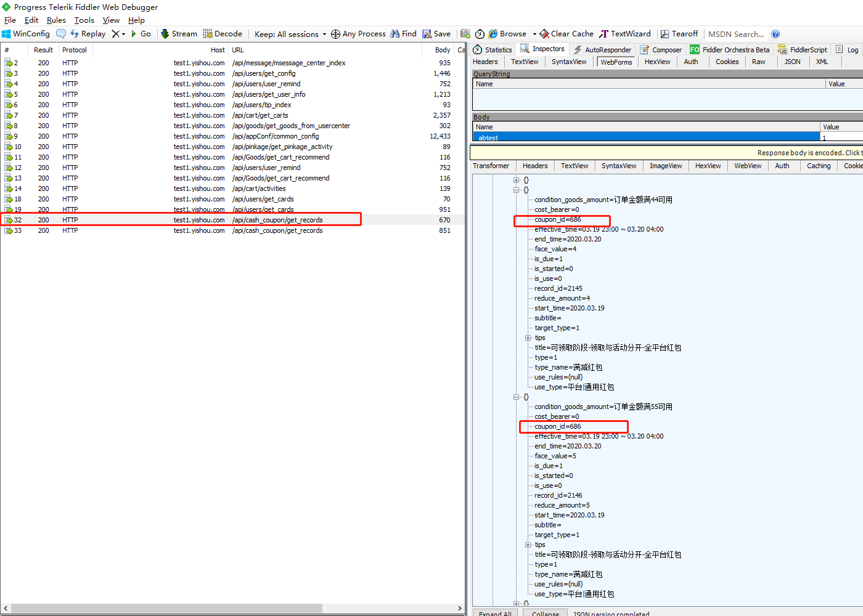
Task: Click Tearoff in the toolbar
Action: click(x=679, y=34)
